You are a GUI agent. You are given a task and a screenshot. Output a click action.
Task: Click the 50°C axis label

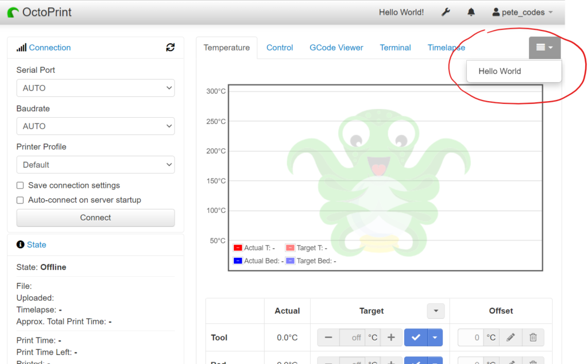tap(218, 241)
